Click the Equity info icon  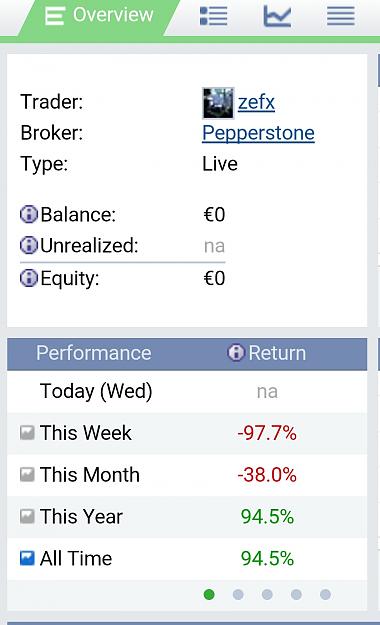[x=29, y=278]
